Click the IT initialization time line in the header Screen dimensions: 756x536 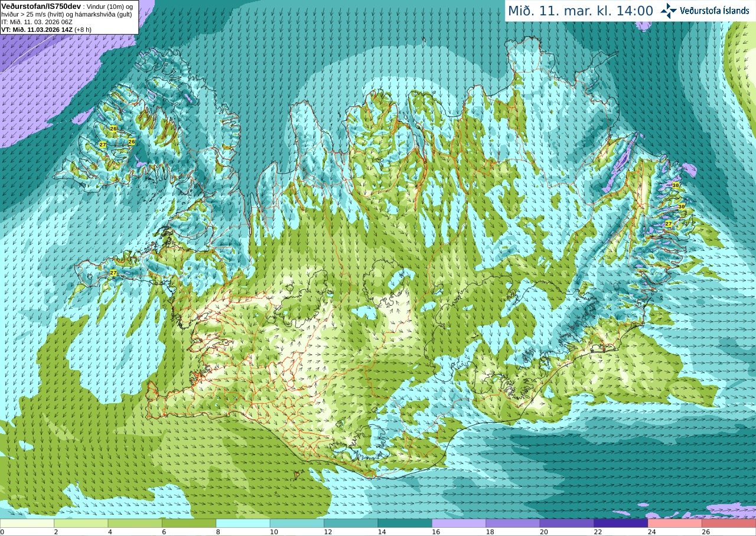click(x=37, y=22)
